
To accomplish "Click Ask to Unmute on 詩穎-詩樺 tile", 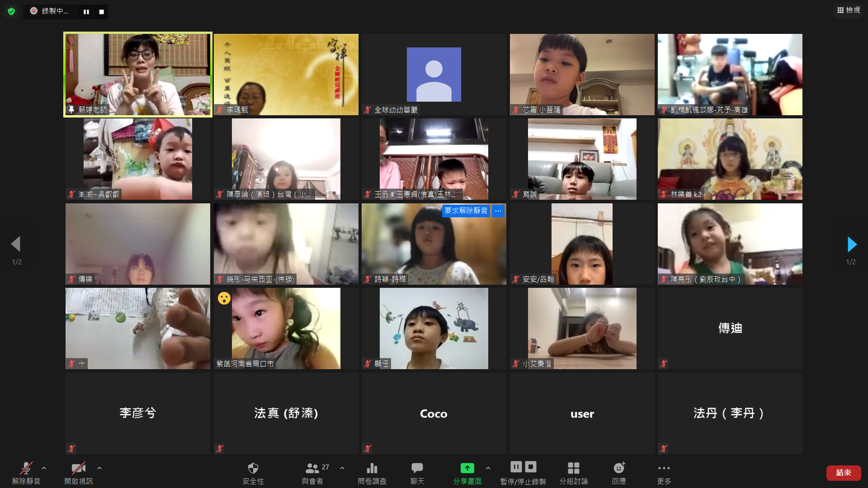I will click(466, 211).
